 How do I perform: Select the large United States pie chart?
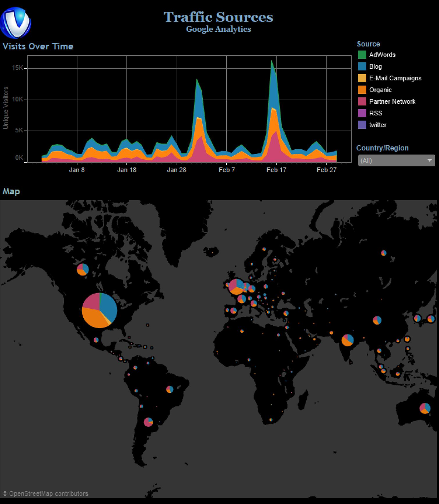(99, 310)
